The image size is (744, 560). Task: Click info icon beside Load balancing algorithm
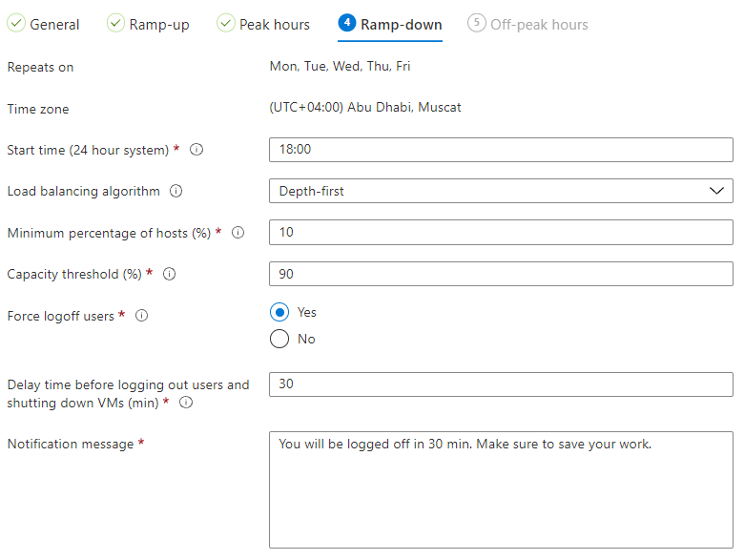point(176,191)
